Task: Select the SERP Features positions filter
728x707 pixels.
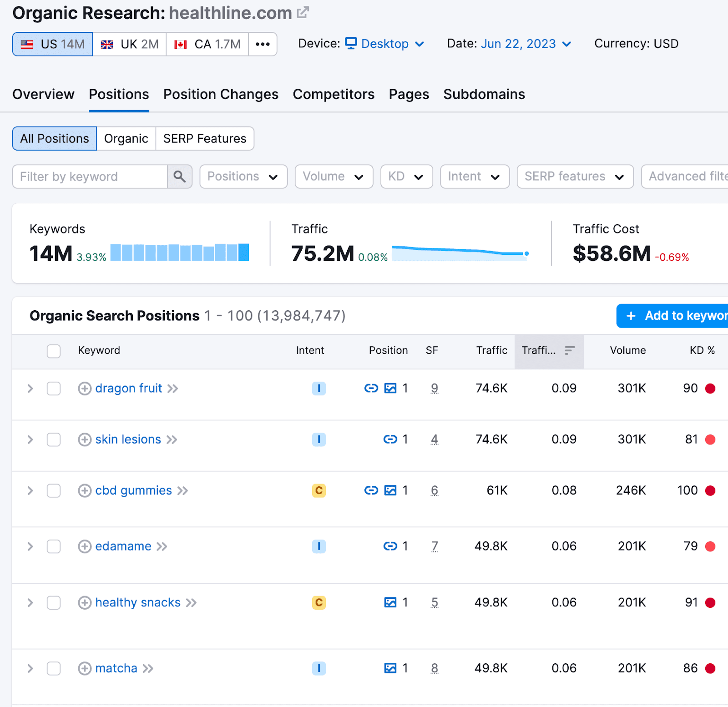Action: (205, 138)
